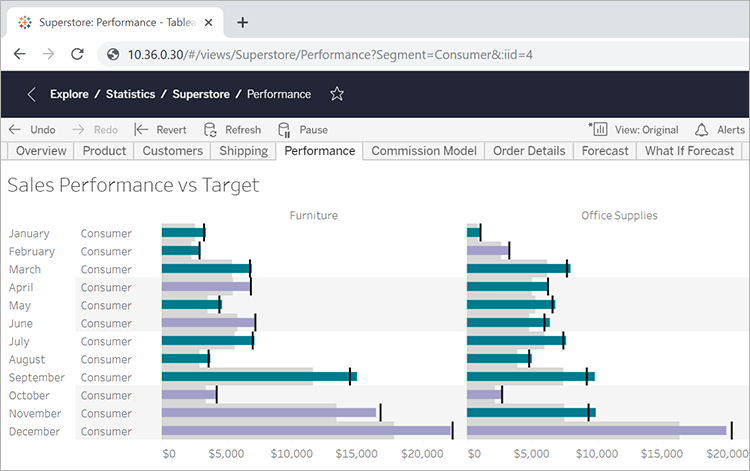Click the browser forward arrow
The width and height of the screenshot is (750, 471).
point(48,54)
